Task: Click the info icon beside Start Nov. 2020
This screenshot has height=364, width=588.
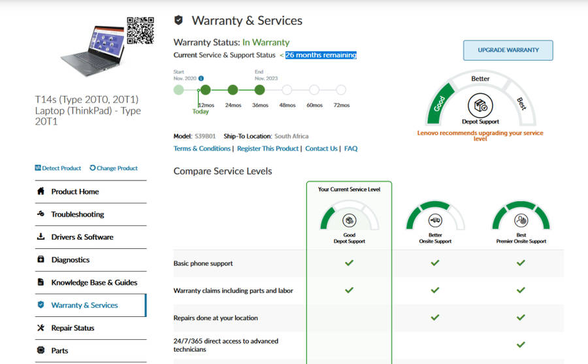Action: tap(201, 78)
